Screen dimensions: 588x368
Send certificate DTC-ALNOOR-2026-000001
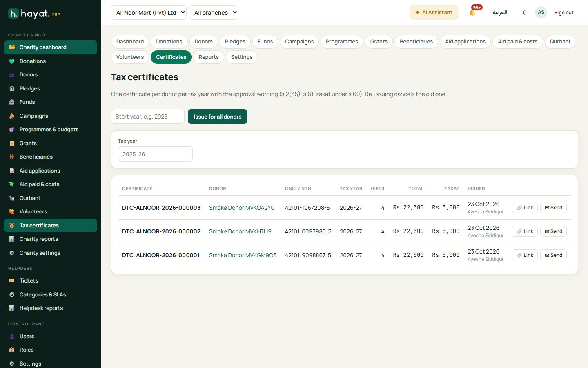(553, 255)
